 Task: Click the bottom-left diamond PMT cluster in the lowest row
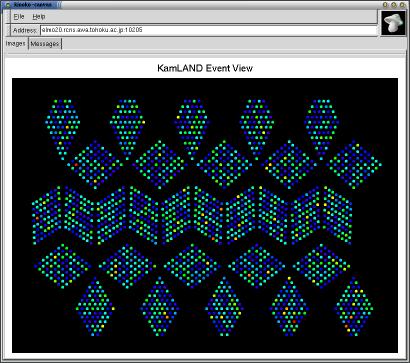[95, 307]
